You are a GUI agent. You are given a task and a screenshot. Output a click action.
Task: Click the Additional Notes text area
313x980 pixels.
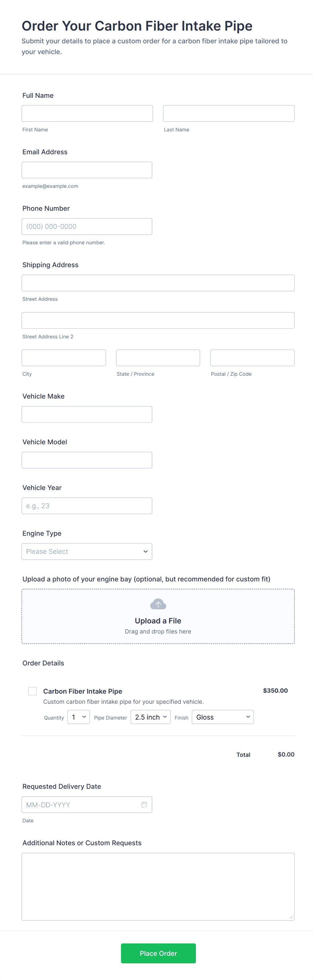[x=158, y=887]
